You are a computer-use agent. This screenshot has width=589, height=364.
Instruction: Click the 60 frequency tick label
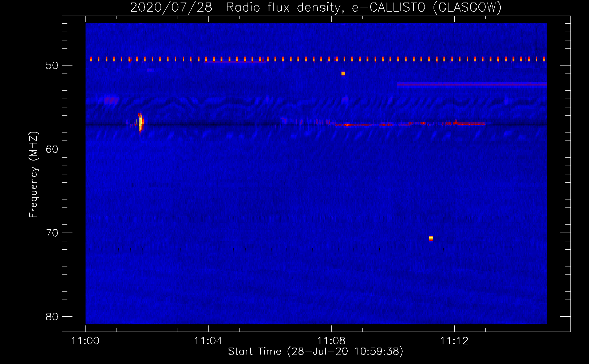[52, 149]
